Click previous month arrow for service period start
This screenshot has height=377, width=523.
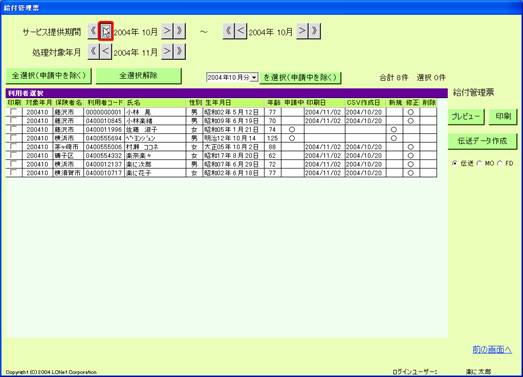pos(106,31)
